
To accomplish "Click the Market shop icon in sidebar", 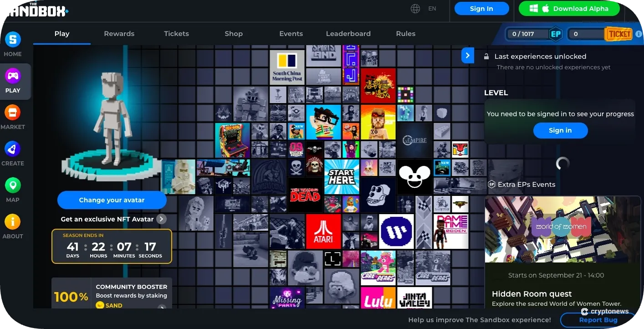I will pos(13,113).
